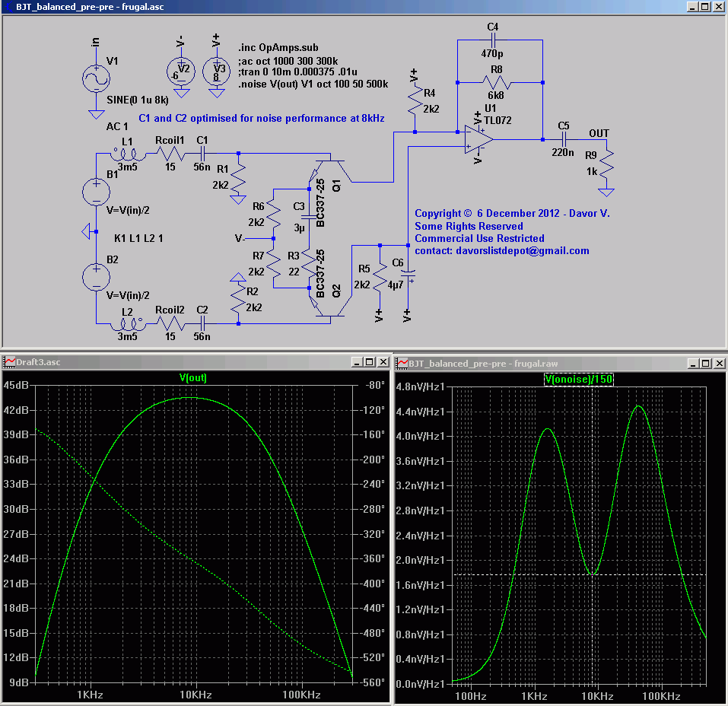The height and width of the screenshot is (706, 728).
Task: Click the V(out) trace label
Action: 193,377
